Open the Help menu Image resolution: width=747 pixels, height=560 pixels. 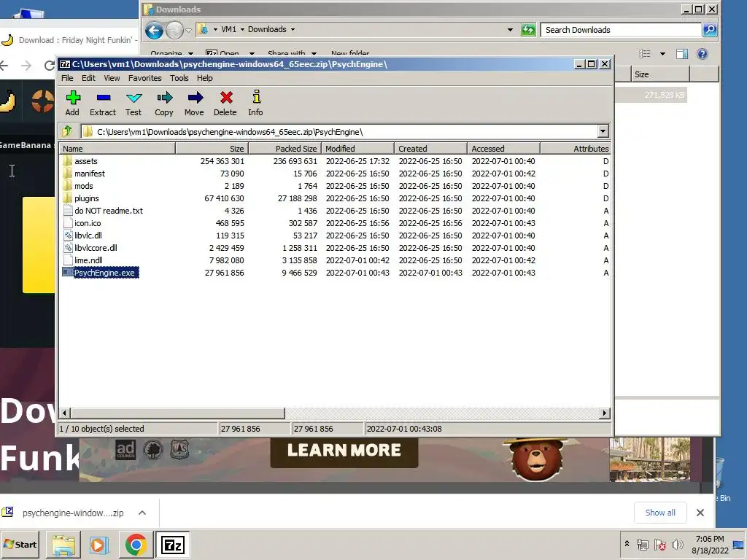pyautogui.click(x=205, y=78)
